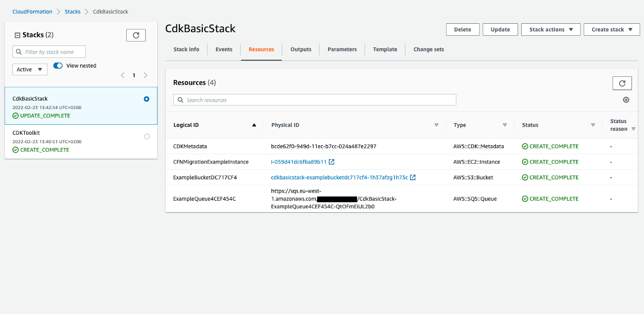The image size is (644, 314).
Task: Select CdkBasicStack in the stacks list
Action: [x=81, y=106]
